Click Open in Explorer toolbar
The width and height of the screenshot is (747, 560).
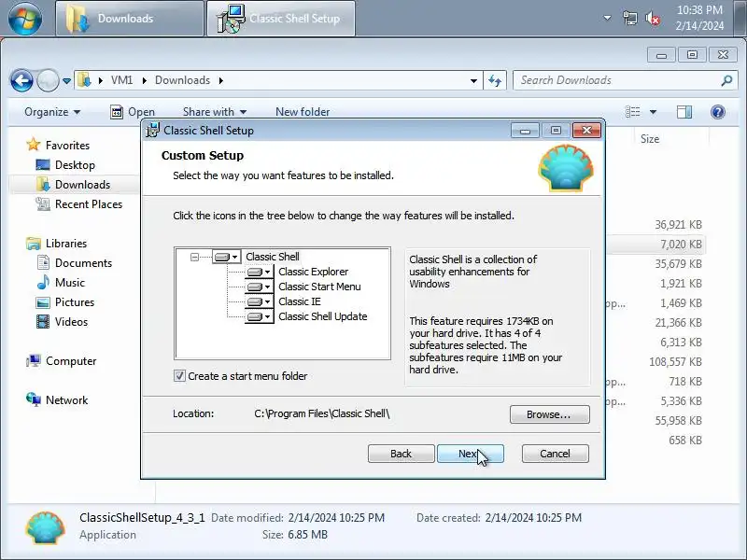133,112
